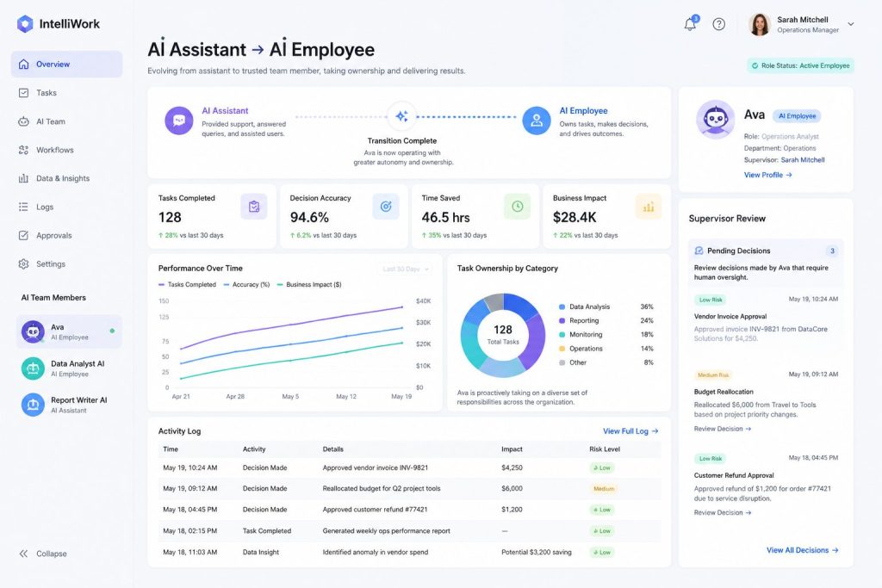This screenshot has width=882, height=588.
Task: Click the Monitoring teal legend dot
Action: tap(562, 335)
